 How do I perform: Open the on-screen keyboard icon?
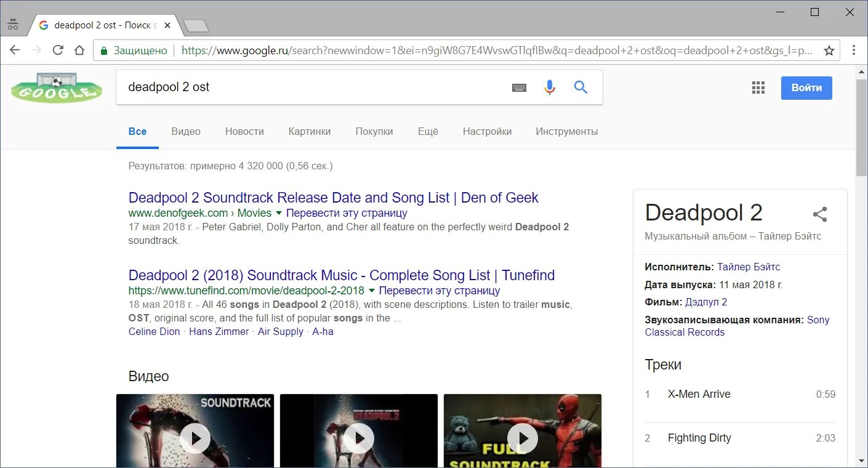pos(519,87)
